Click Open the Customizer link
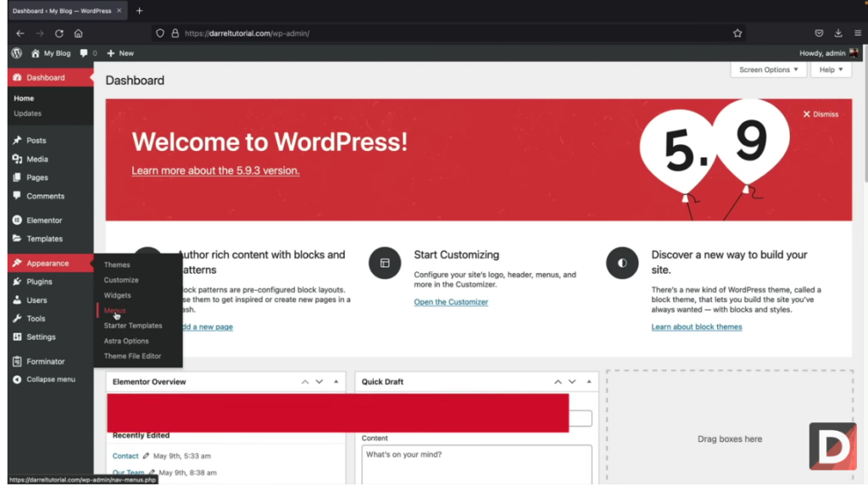 coord(451,302)
